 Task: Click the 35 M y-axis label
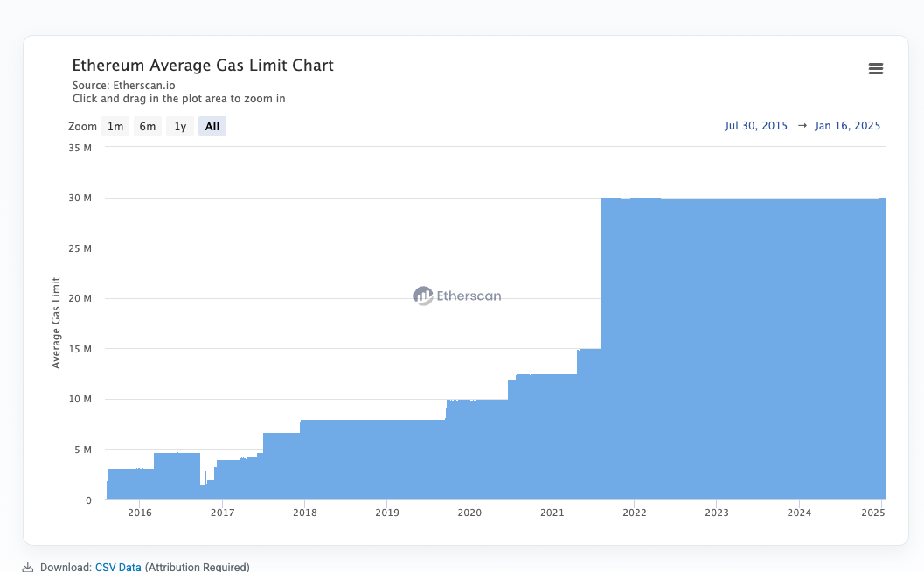(80, 148)
